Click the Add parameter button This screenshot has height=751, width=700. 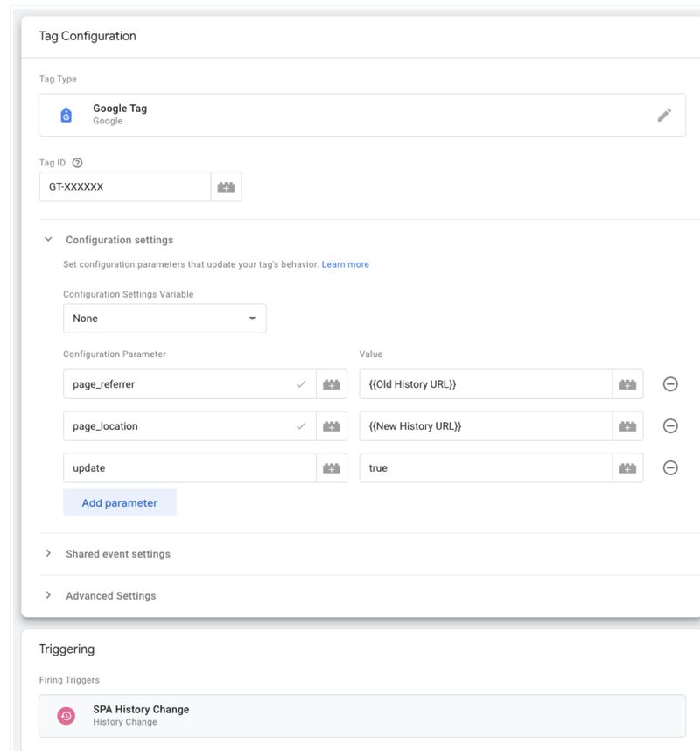point(120,503)
